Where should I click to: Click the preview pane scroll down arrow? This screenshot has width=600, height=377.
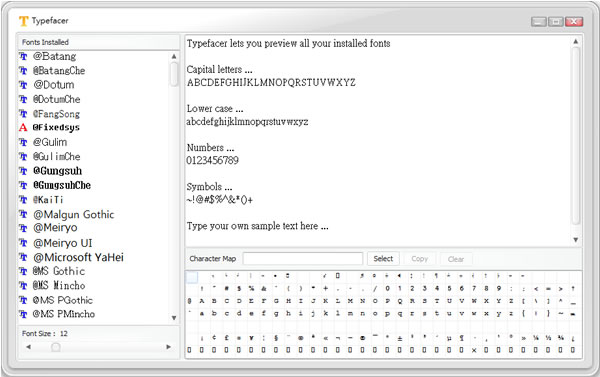point(576,240)
